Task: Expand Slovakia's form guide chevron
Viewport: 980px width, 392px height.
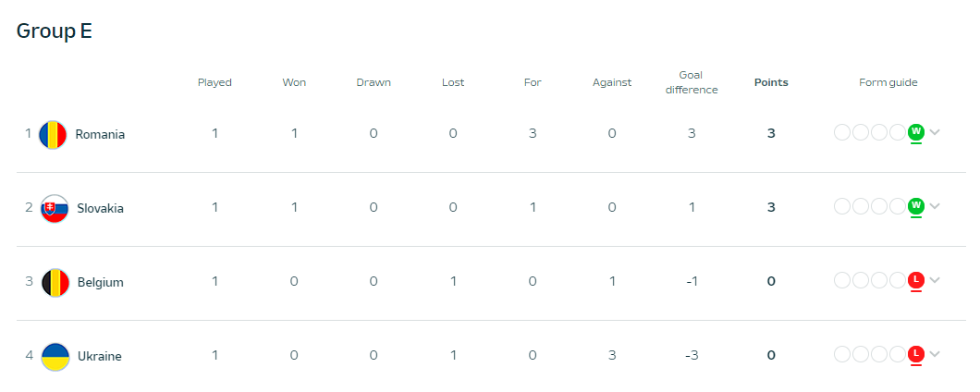Action: click(935, 205)
